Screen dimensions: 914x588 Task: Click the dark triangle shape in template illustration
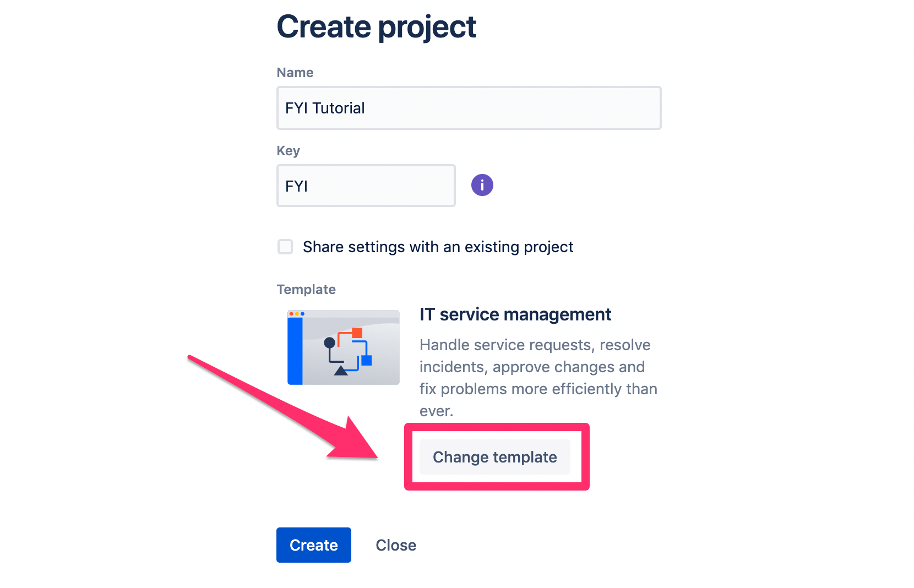pyautogui.click(x=341, y=371)
